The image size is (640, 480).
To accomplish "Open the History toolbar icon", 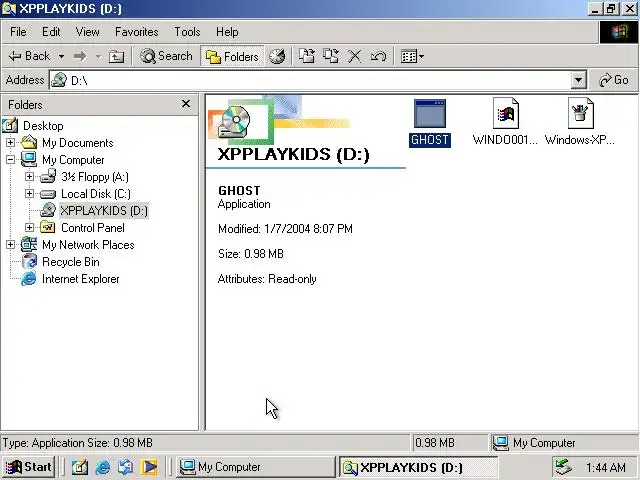I will click(x=277, y=56).
